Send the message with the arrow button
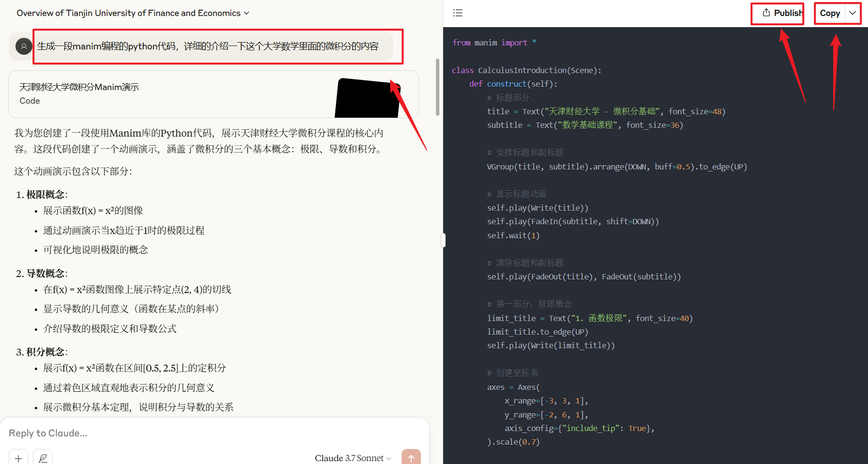The height and width of the screenshot is (464, 868). [411, 458]
